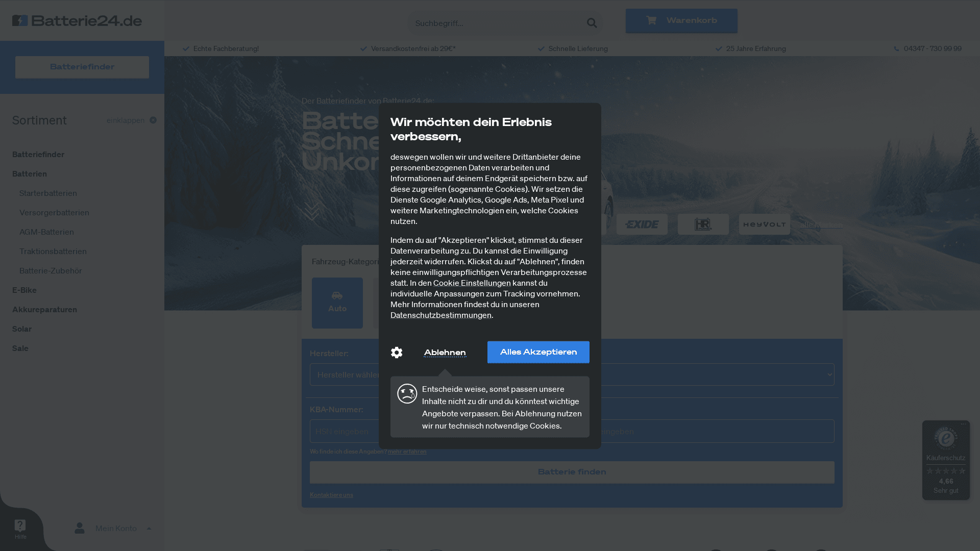Viewport: 980px width, 551px height.
Task: Open the Starterbatterien category
Action: (48, 193)
